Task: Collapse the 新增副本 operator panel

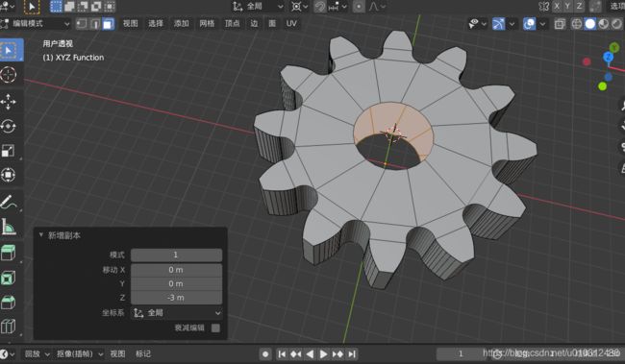Action: (41, 235)
